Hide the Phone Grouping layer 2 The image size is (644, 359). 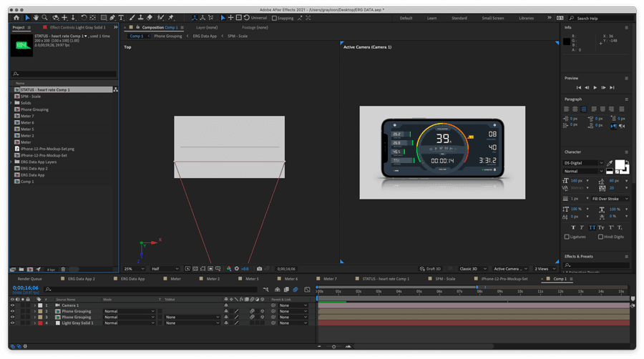point(12,311)
